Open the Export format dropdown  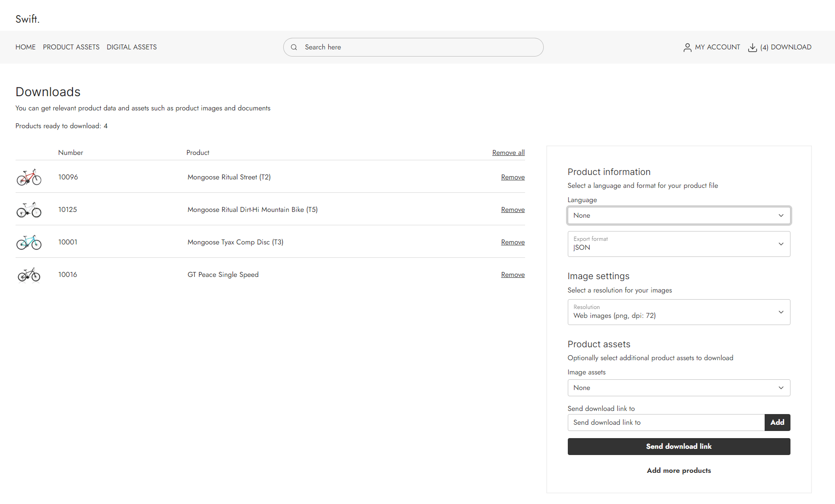click(678, 244)
